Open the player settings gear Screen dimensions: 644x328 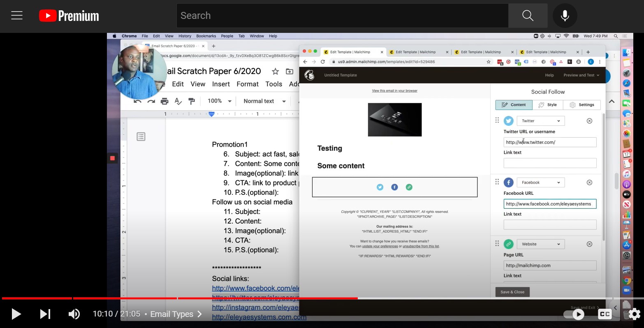(634, 314)
